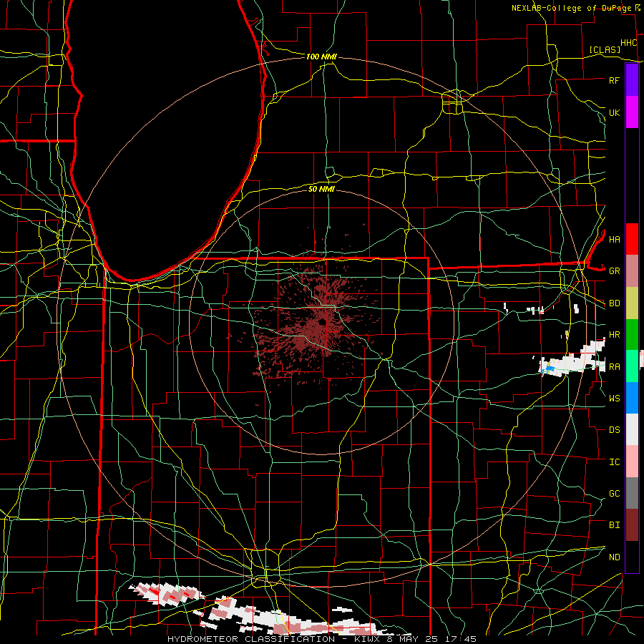Click the purple RF legend color swatch

tap(632, 80)
